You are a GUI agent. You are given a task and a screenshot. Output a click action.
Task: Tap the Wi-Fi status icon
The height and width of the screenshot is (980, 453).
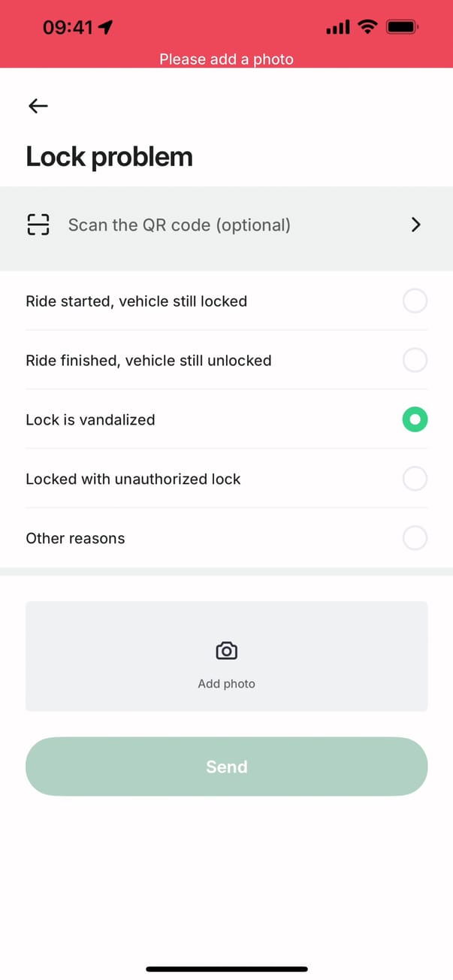367,28
